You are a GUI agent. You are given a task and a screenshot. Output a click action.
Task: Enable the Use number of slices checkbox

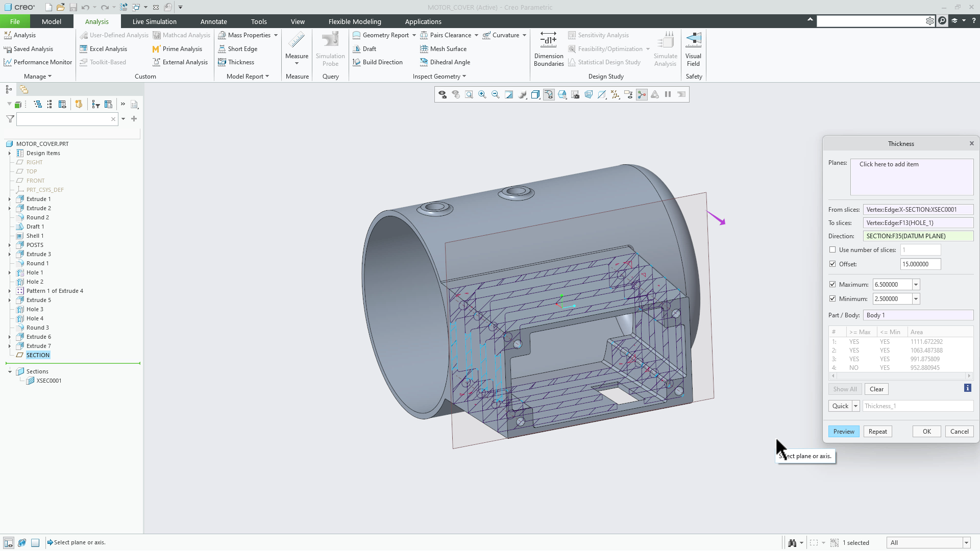coord(834,249)
